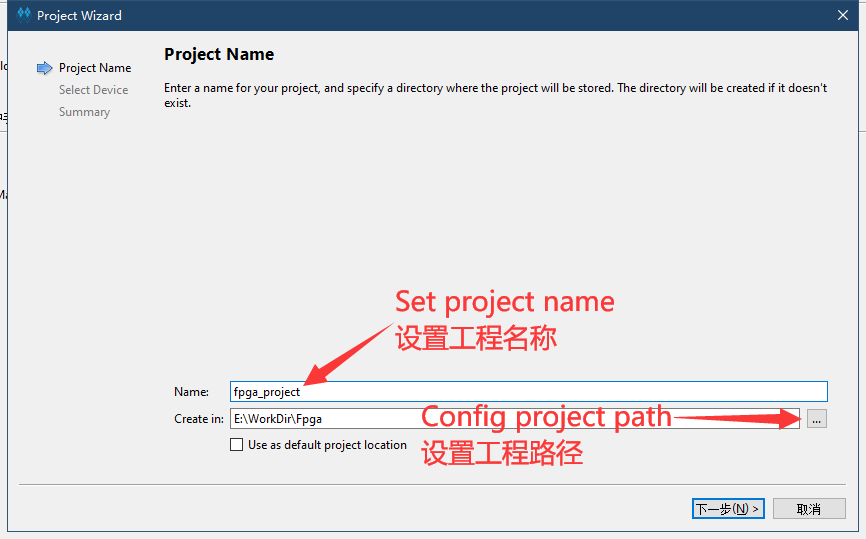Close the Project Wizard window
Image resolution: width=866 pixels, height=539 pixels.
(843, 15)
